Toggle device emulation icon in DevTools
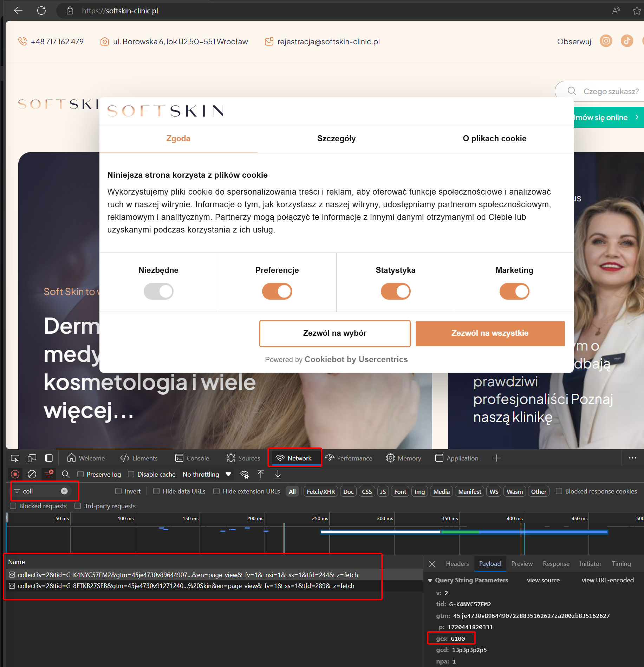This screenshot has width=644, height=667. tap(32, 458)
